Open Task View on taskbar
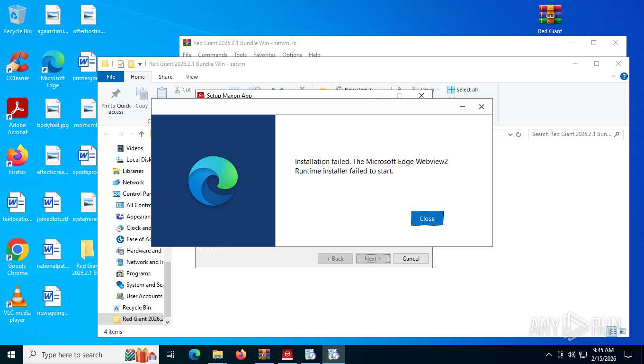Viewport: 644px width, 364px height. coord(170,355)
